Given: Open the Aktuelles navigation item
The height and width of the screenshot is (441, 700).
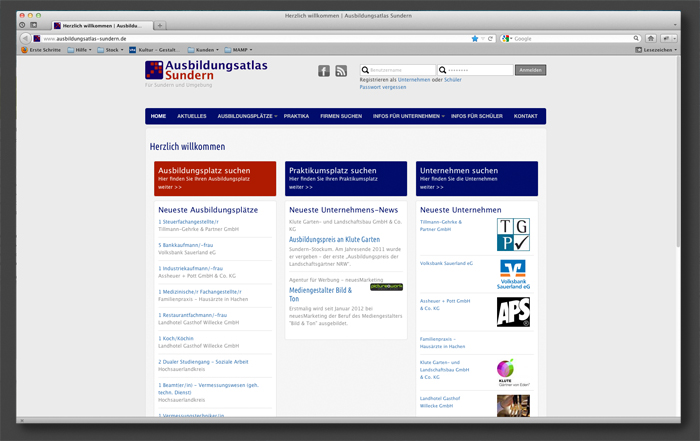Looking at the screenshot, I should pyautogui.click(x=192, y=116).
